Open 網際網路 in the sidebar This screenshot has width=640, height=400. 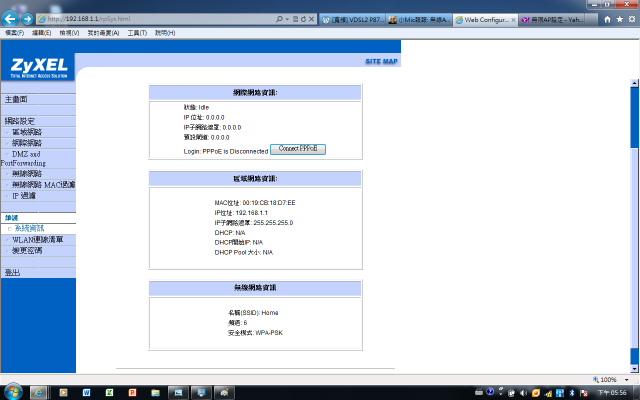pyautogui.click(x=27, y=143)
